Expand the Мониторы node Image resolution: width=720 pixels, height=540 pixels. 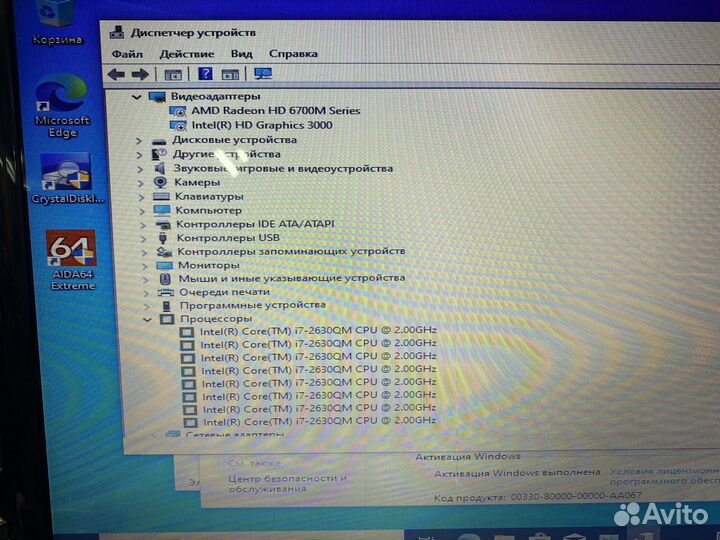coord(145,266)
